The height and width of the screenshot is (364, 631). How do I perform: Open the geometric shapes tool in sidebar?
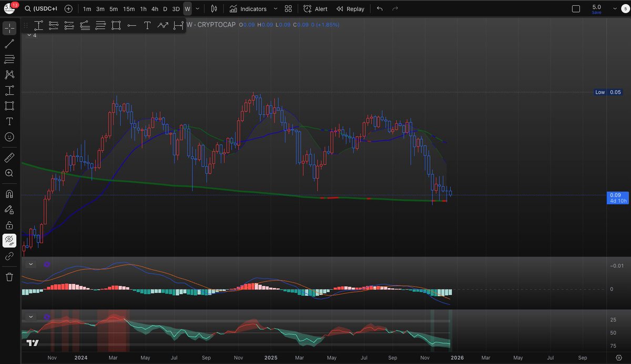(9, 106)
